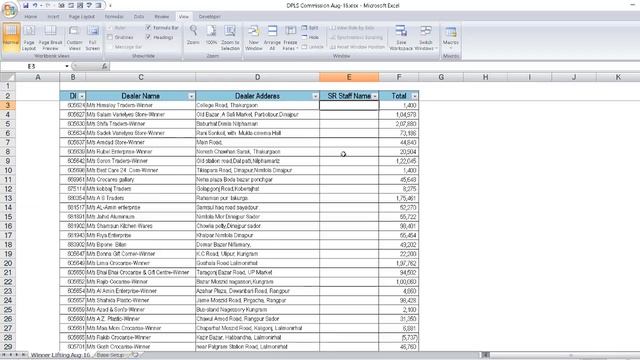Click the Split window button
This screenshot has width=640, height=360.
click(310, 28)
